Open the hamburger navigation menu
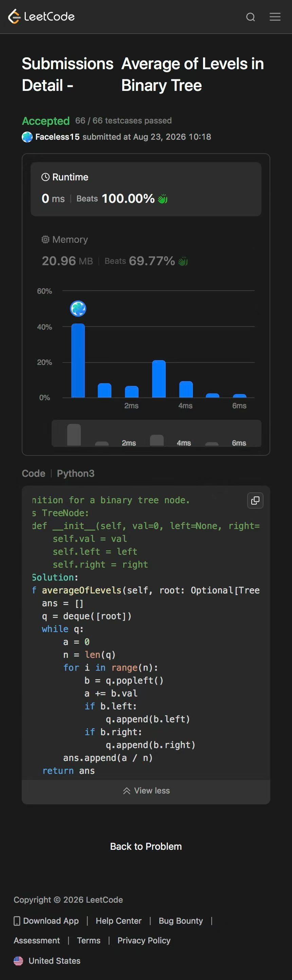292x980 pixels. [275, 17]
